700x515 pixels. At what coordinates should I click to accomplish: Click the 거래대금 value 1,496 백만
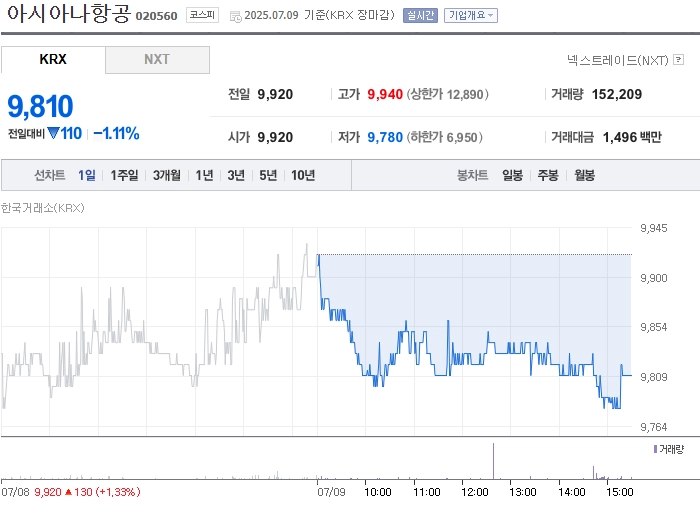(632, 137)
